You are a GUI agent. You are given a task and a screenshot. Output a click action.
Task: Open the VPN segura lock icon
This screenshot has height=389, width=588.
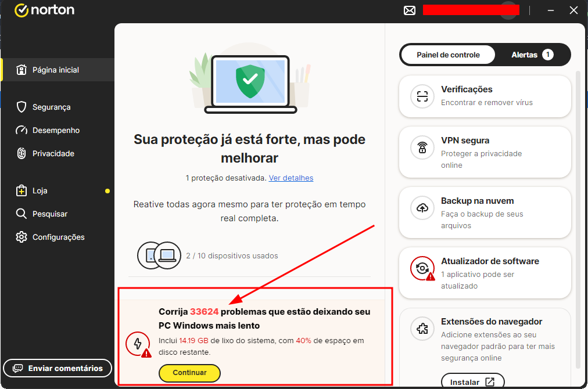422,147
